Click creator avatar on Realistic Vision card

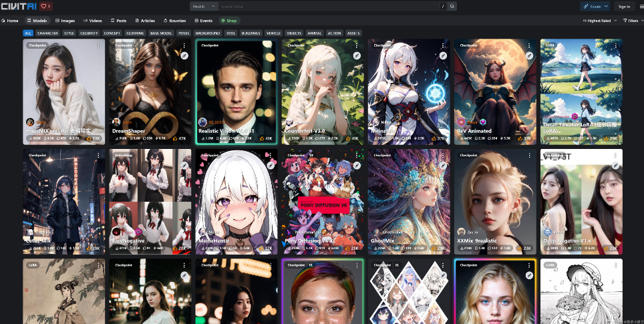coord(202,122)
